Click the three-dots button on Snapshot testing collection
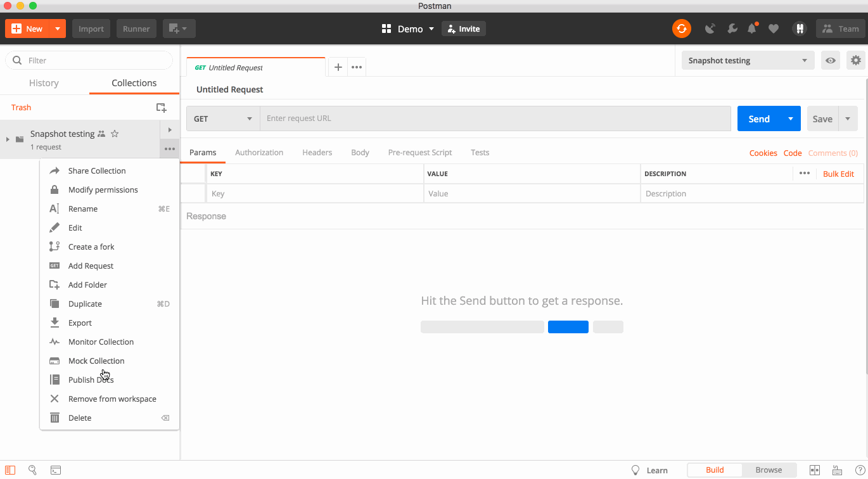868x479 pixels. pyautogui.click(x=169, y=150)
